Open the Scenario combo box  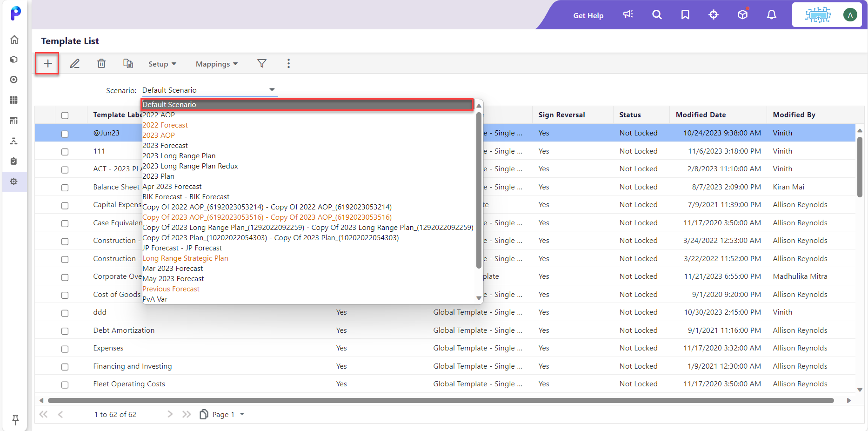(x=209, y=90)
